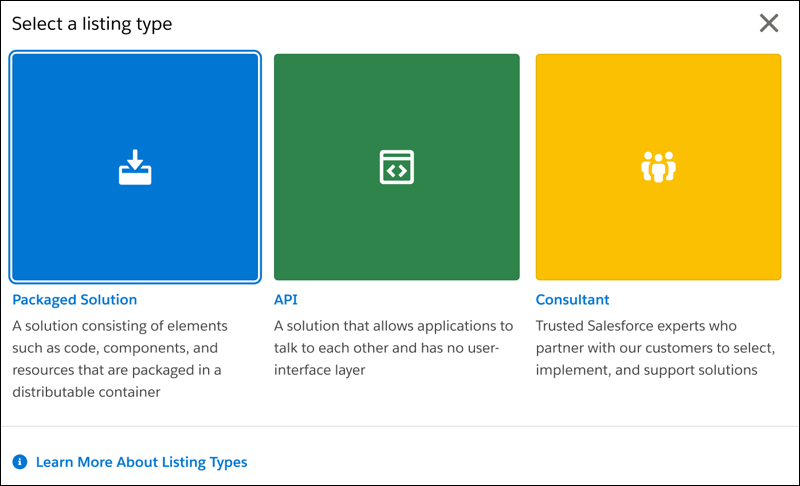
Task: Click the Select a listing type heading
Action: coord(92,24)
